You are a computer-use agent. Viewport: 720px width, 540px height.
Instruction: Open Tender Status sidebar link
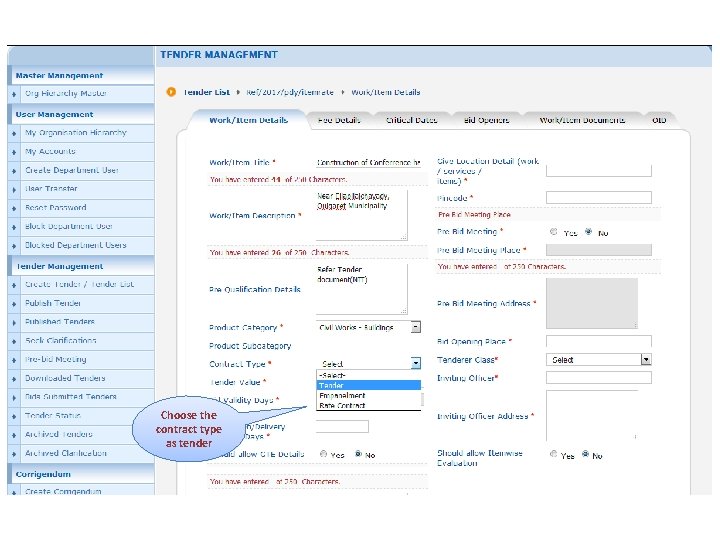click(53, 416)
